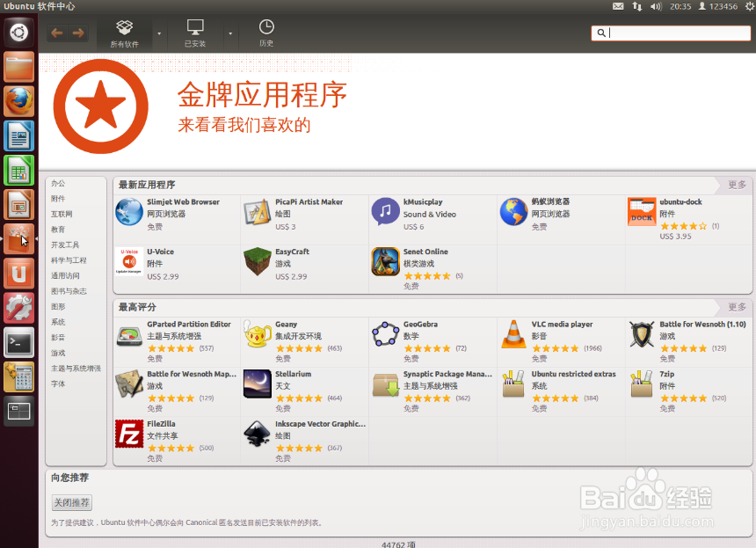756x548 pixels.
Task: Select GParted Partition Editor
Action: (129, 333)
